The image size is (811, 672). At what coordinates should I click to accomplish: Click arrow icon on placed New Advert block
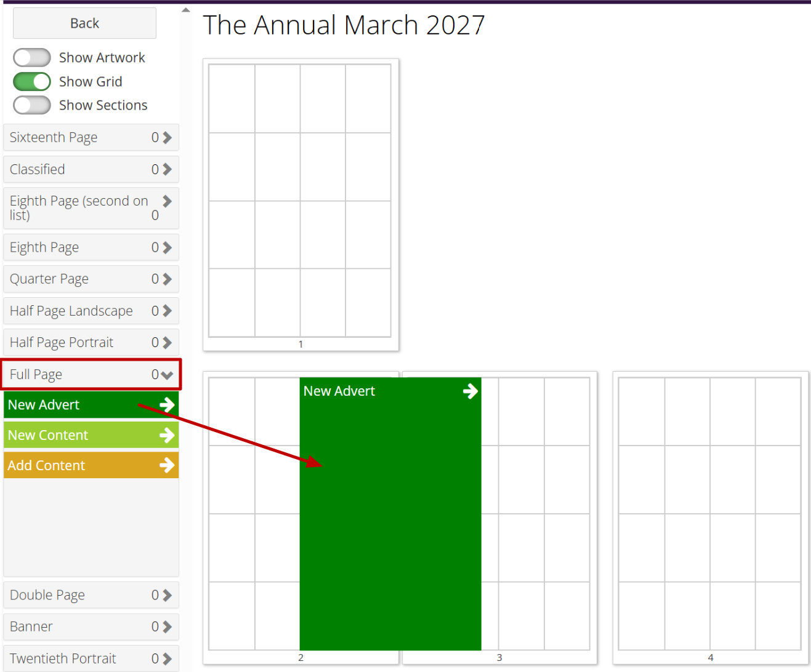[470, 391]
